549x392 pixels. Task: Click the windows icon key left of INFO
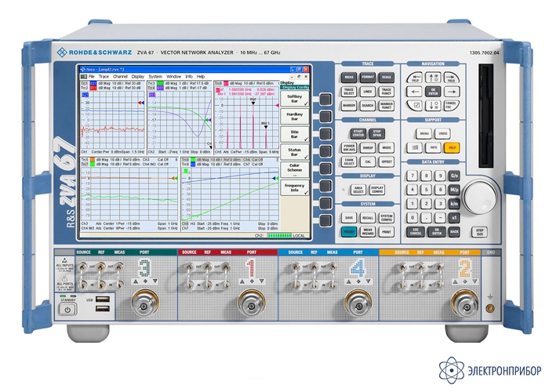click(x=415, y=147)
